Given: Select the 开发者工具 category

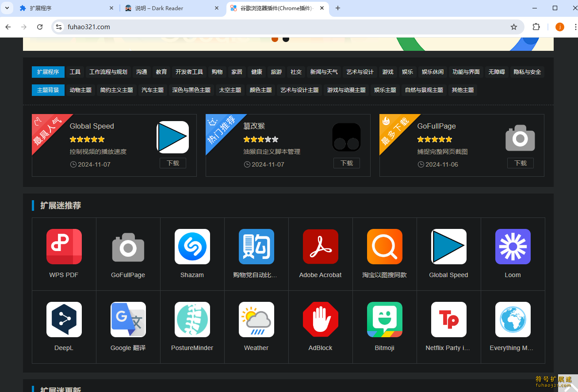Looking at the screenshot, I should 189,72.
